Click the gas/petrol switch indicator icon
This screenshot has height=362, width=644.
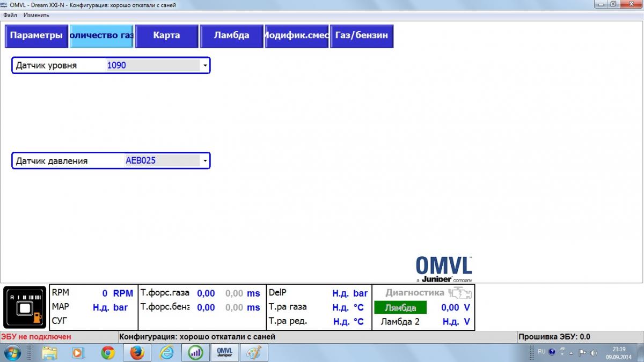[25, 307]
